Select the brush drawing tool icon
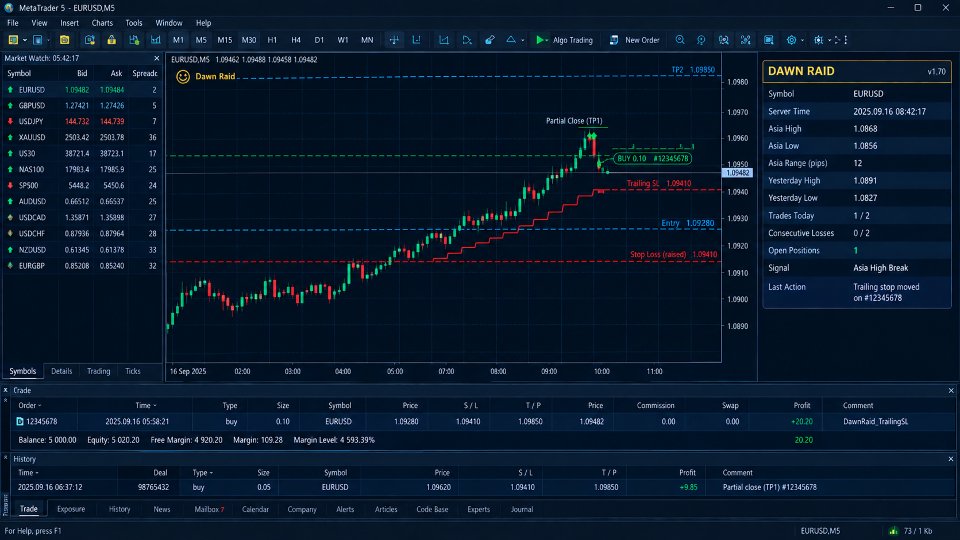The height and width of the screenshot is (540, 960). [x=490, y=40]
